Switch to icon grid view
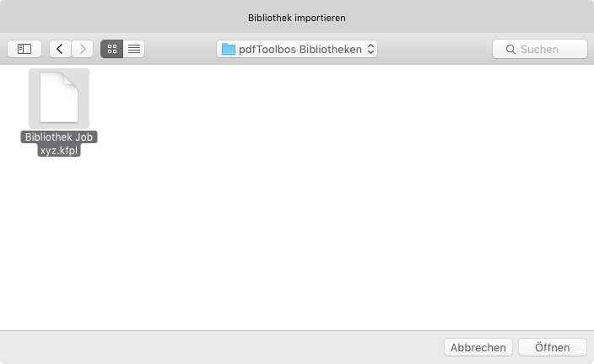Image resolution: width=594 pixels, height=364 pixels. (111, 49)
